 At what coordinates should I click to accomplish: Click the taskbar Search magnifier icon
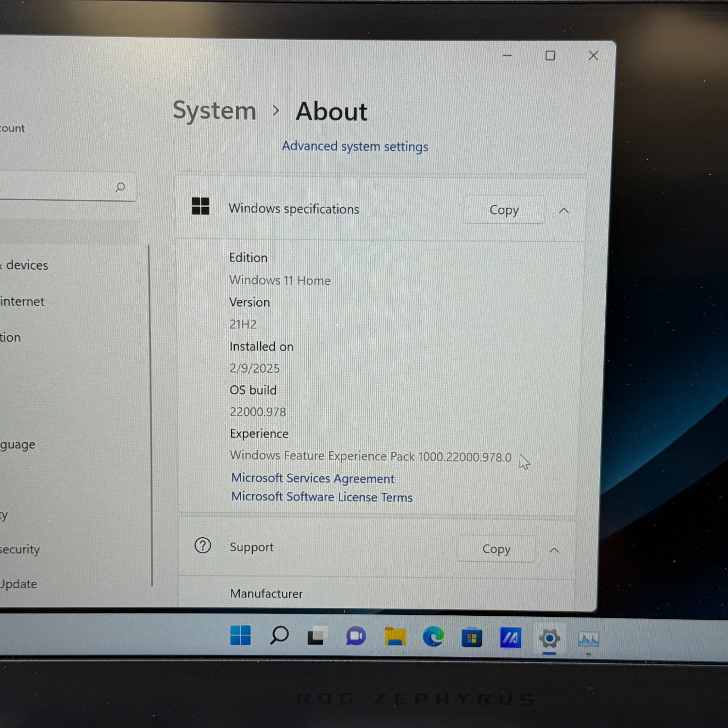[x=279, y=635]
